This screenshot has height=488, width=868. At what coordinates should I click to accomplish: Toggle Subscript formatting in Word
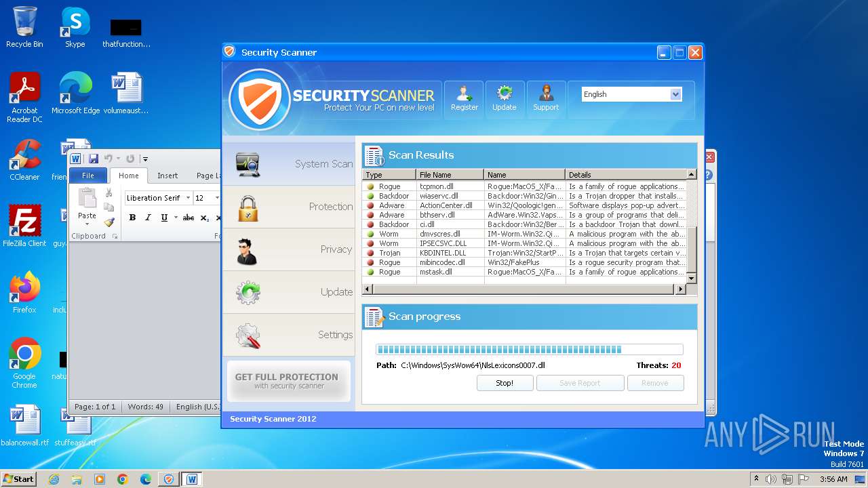pos(205,218)
